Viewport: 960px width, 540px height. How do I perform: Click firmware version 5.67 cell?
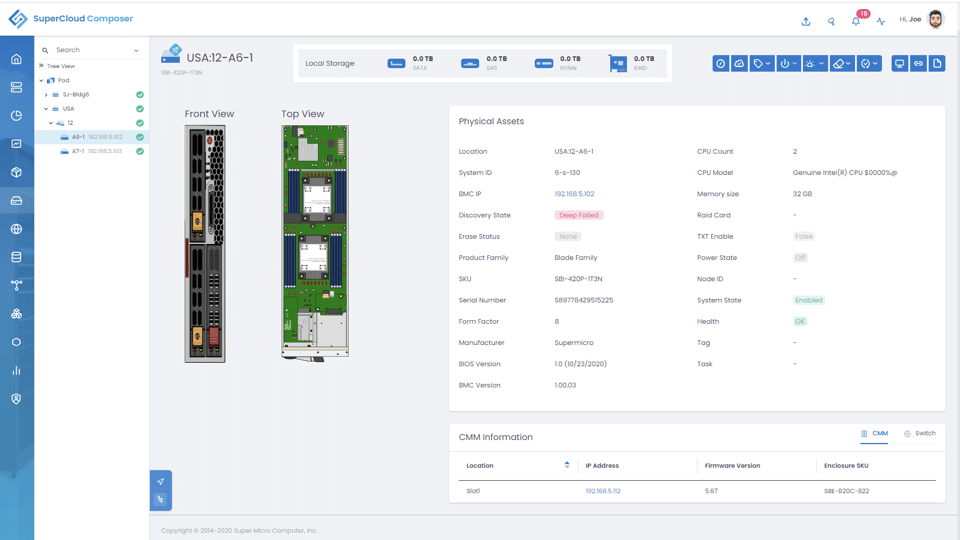[711, 491]
